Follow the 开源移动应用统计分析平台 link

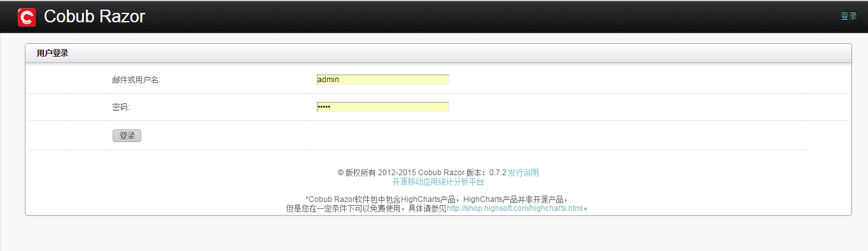[x=438, y=182]
